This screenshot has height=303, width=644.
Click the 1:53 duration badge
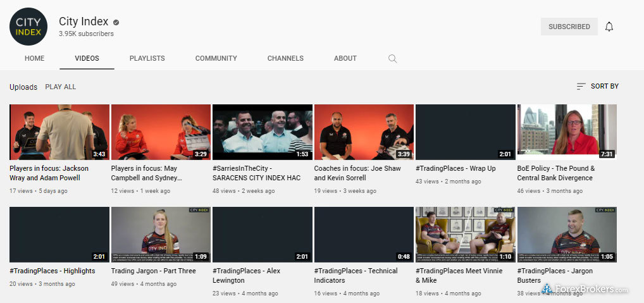(302, 154)
